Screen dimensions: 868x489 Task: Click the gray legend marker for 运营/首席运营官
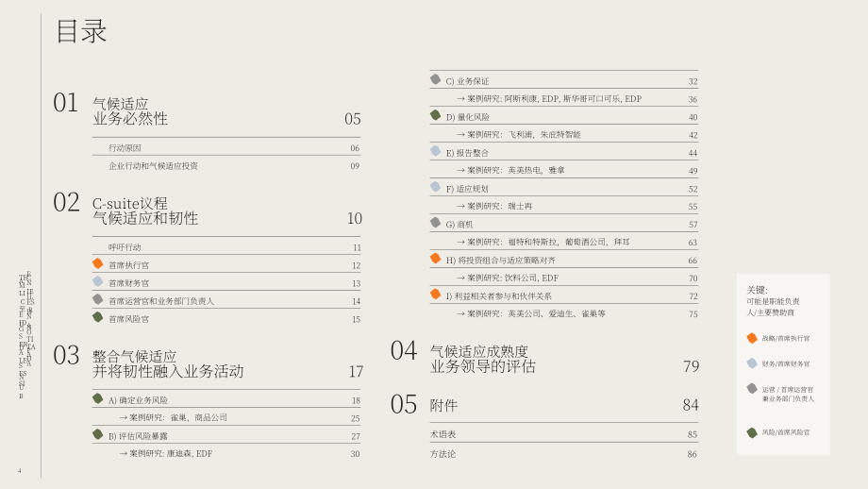point(752,389)
